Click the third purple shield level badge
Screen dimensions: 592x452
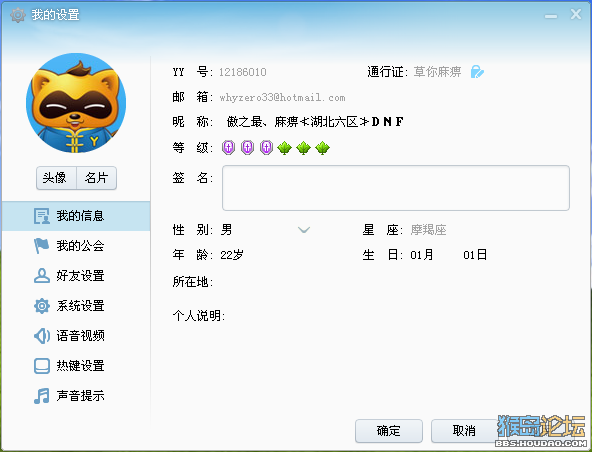click(x=266, y=147)
